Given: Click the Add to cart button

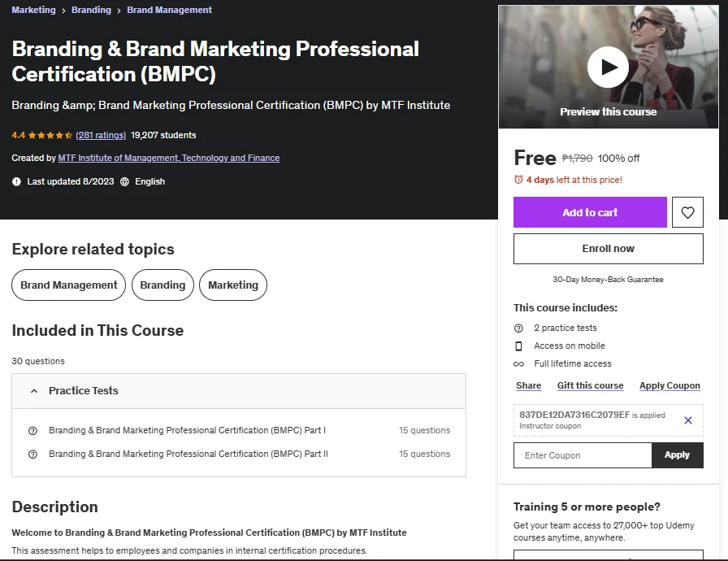Looking at the screenshot, I should click(x=590, y=212).
